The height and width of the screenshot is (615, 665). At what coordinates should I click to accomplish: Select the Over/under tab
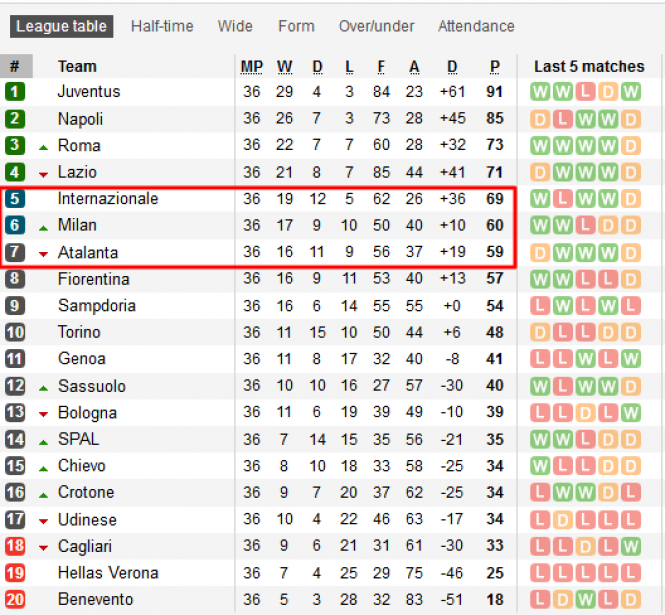pyautogui.click(x=376, y=26)
